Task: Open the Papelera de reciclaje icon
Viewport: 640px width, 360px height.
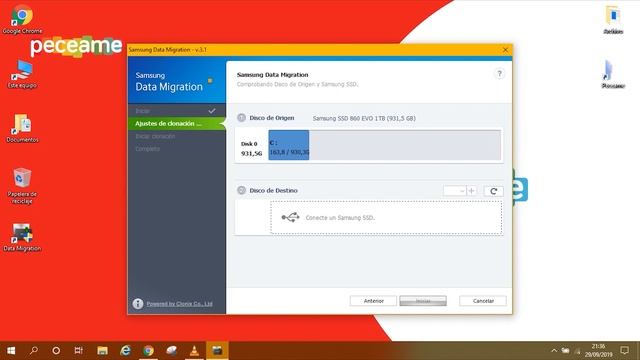Action: pos(22,186)
